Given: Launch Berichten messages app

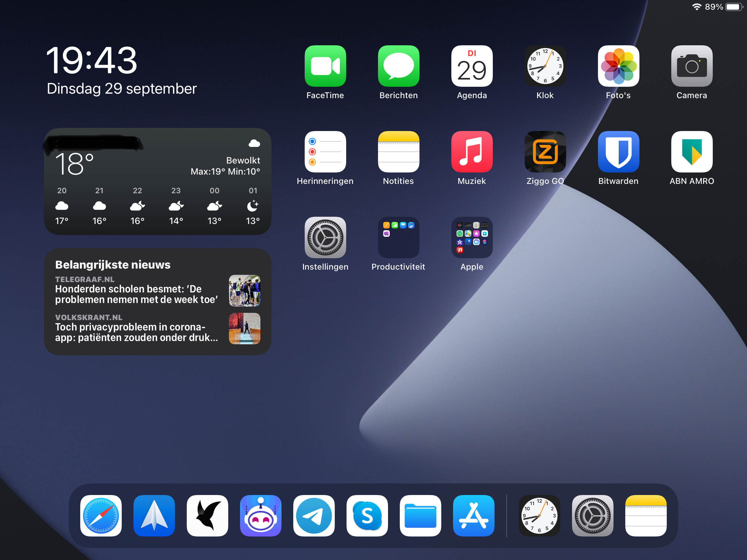Looking at the screenshot, I should [x=398, y=66].
